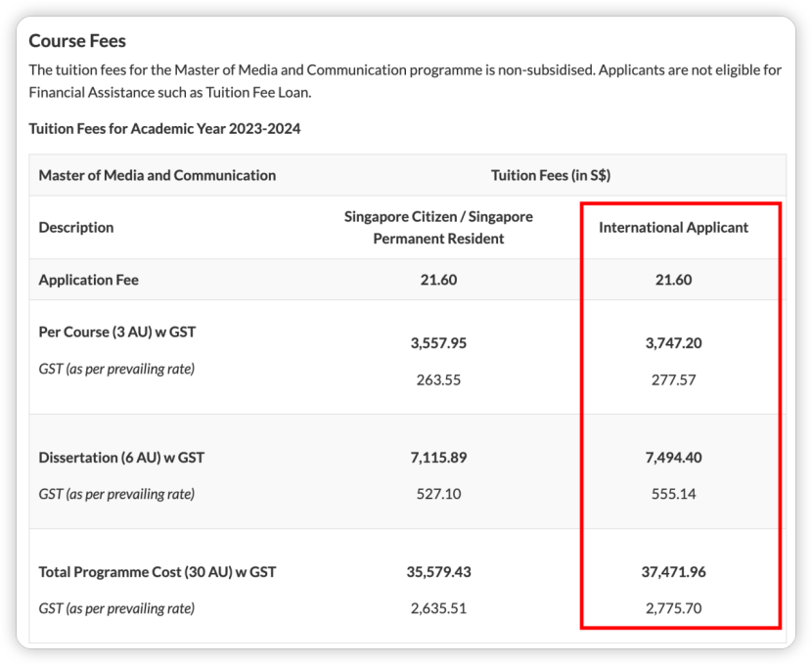Select the "Singapore Citizen / Singapore Permanent Resident" header
812x666 pixels.
pyautogui.click(x=438, y=227)
